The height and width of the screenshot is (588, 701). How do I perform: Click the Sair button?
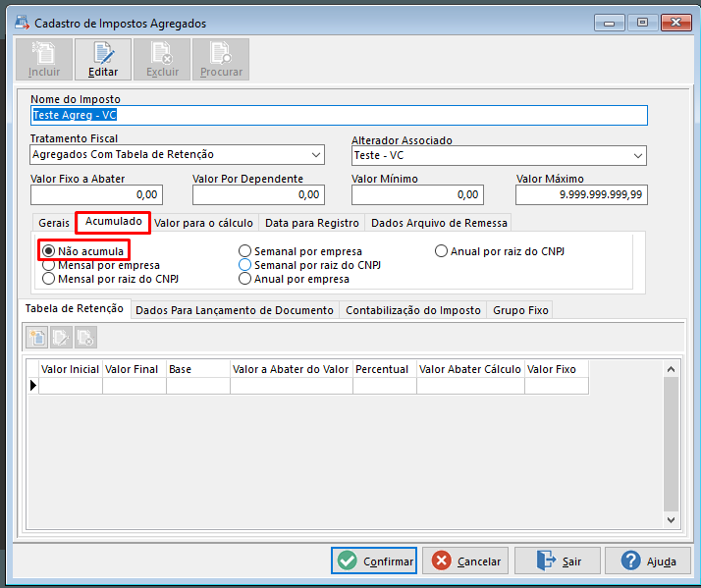click(x=558, y=561)
